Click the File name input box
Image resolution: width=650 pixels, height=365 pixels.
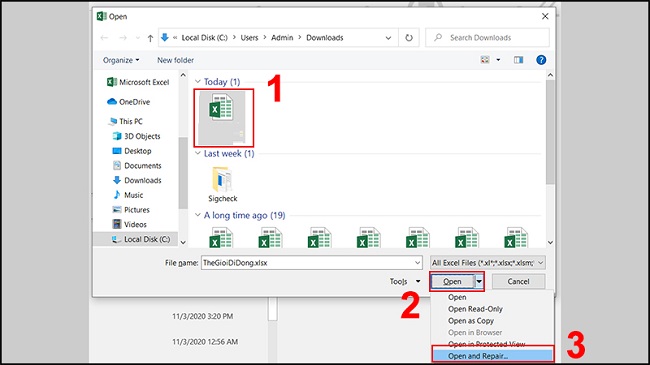pos(307,263)
